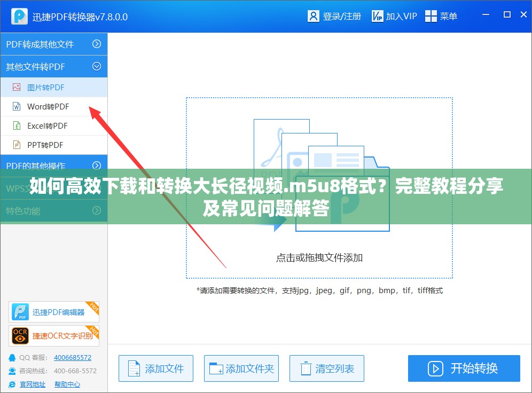
Task: Click the 添加文件 button
Action: tap(156, 368)
